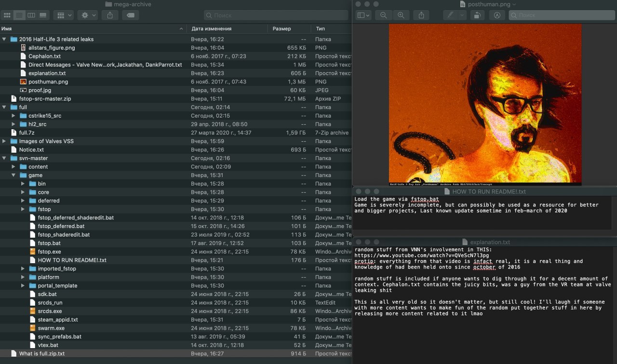Select srcds.exe file icon
617x364 pixels.
tap(32, 311)
